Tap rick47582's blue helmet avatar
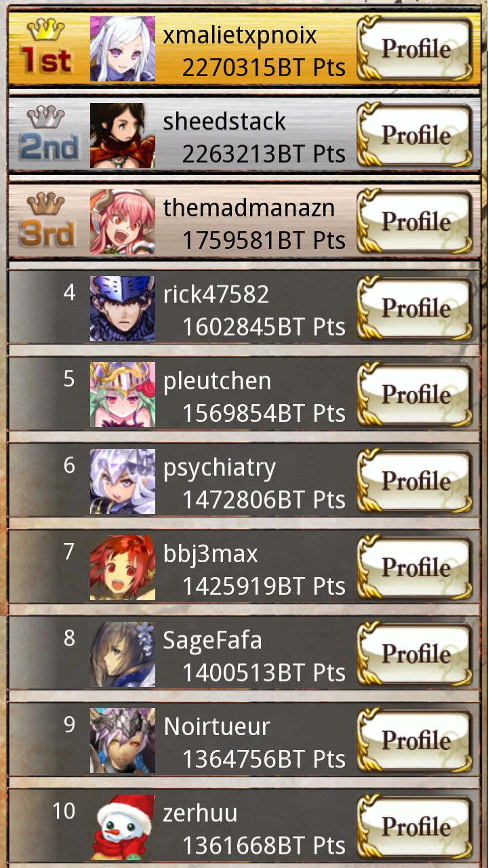The height and width of the screenshot is (868, 488). click(x=123, y=308)
